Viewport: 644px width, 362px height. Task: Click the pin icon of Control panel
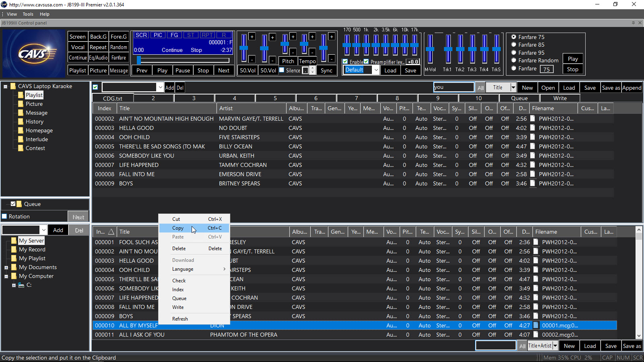point(633,23)
